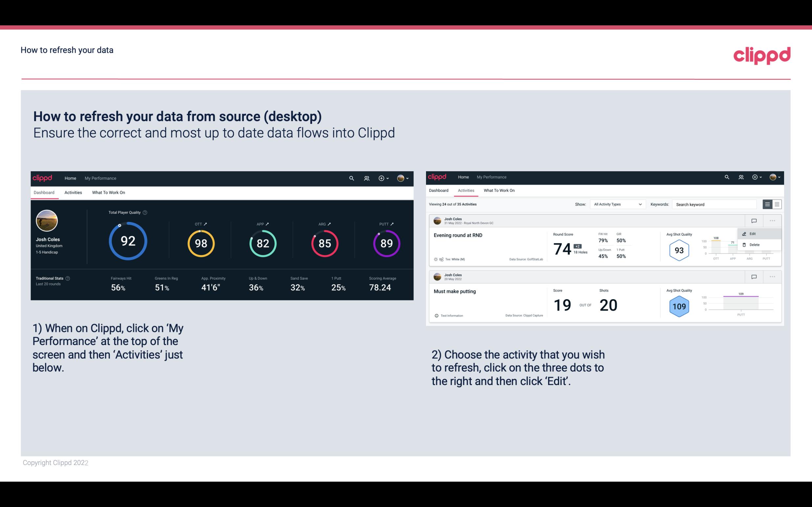Click Edit button on Evening round activity
This screenshot has height=507, width=812.
753,233
